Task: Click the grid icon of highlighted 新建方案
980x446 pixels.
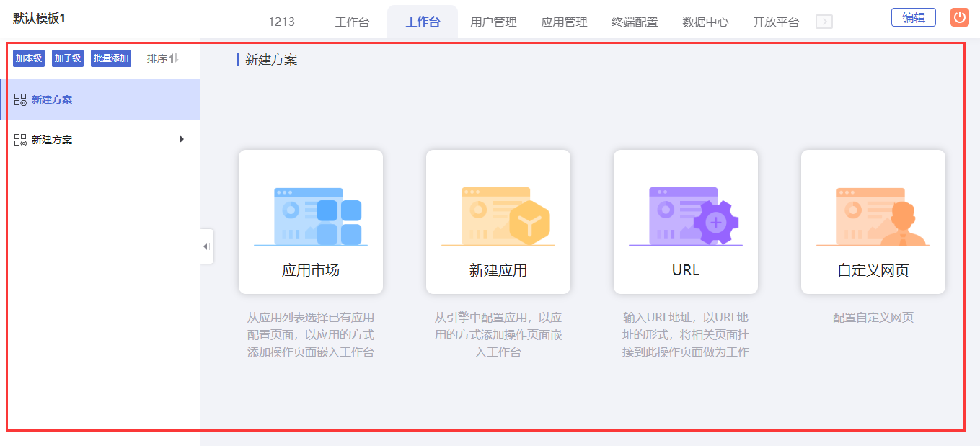Action: [20, 99]
